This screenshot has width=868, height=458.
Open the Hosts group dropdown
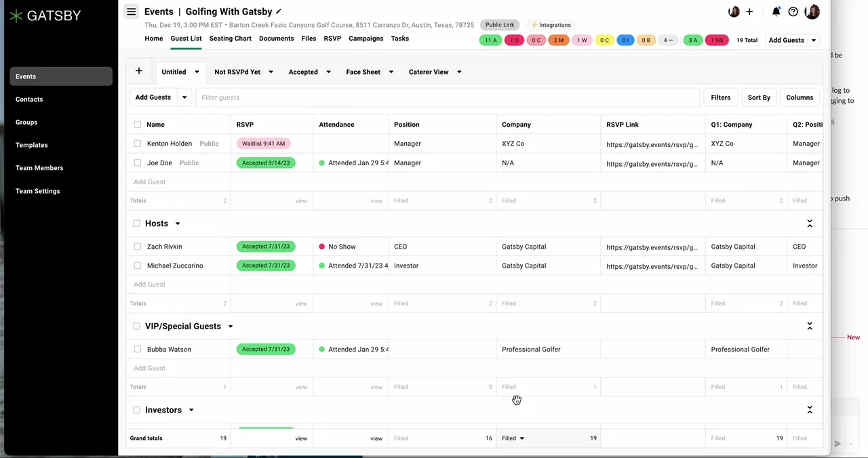(178, 224)
